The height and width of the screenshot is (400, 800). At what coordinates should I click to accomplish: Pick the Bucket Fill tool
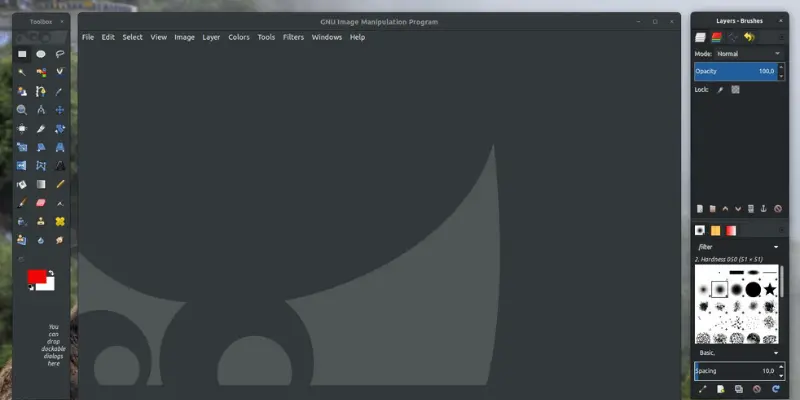click(x=22, y=184)
